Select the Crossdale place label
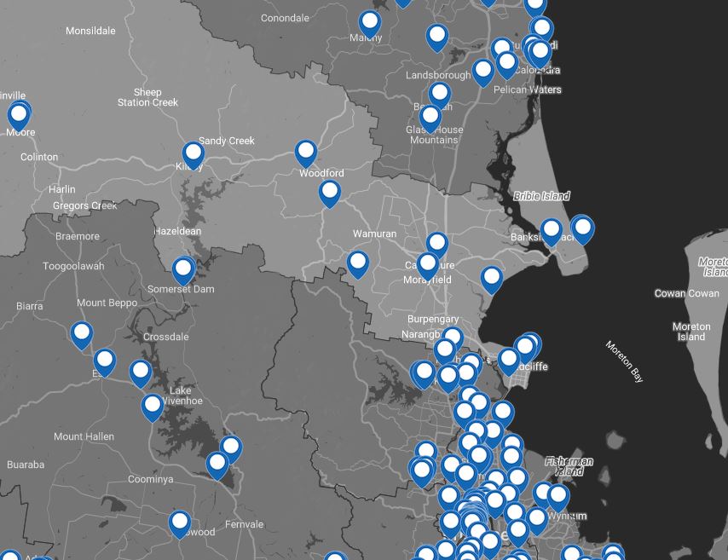 [165, 337]
